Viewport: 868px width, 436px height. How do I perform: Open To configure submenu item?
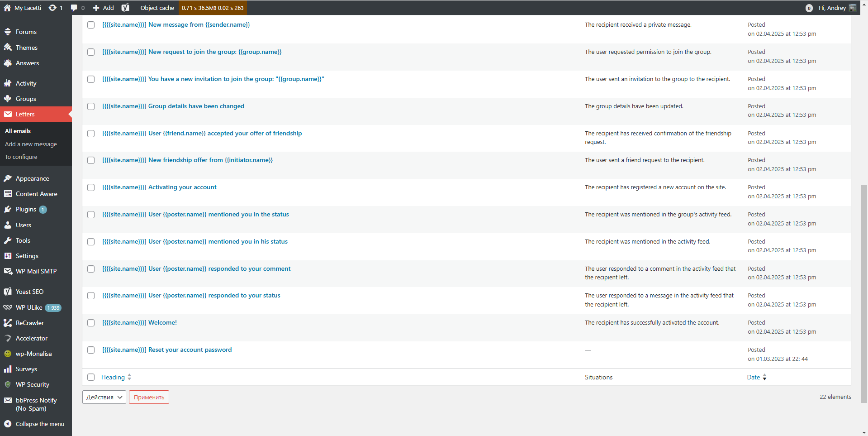[21, 157]
